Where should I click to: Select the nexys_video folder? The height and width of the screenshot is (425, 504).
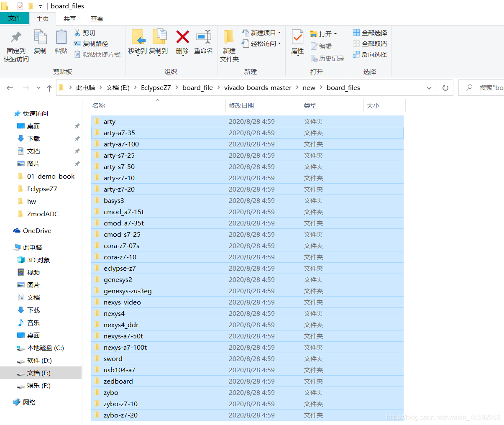[247, 302]
